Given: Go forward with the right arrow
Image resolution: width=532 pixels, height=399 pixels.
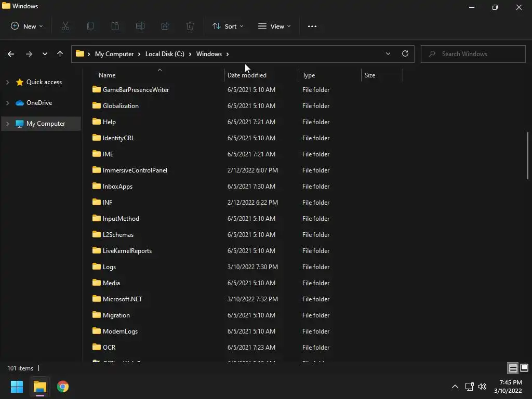Looking at the screenshot, I should pyautogui.click(x=29, y=54).
